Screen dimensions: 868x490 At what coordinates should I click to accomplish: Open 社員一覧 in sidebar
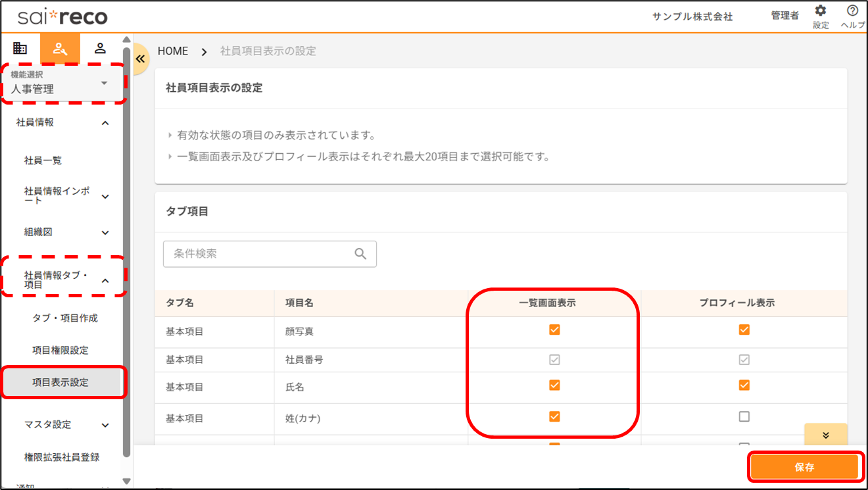coord(43,160)
